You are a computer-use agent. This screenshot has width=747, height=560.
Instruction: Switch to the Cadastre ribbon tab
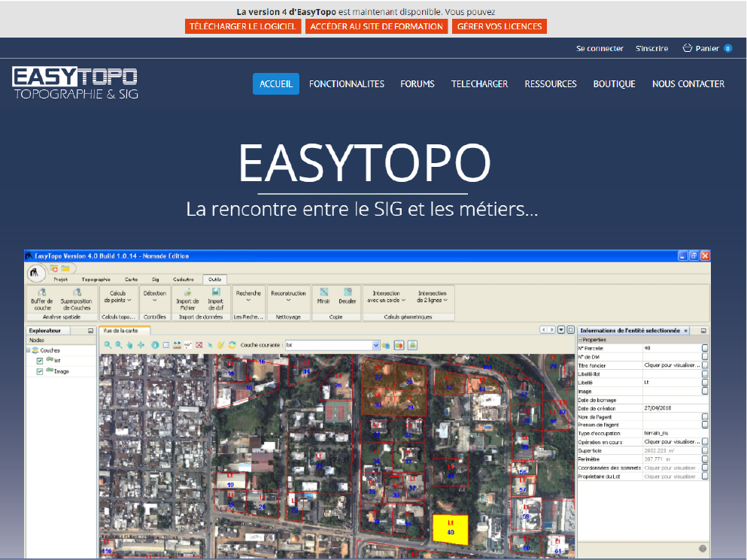tap(184, 279)
